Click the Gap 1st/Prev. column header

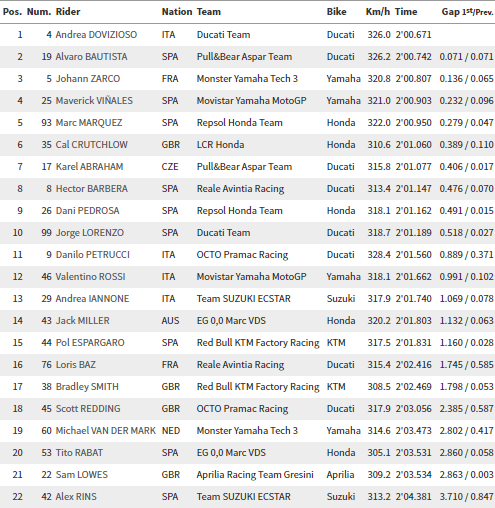click(x=467, y=12)
